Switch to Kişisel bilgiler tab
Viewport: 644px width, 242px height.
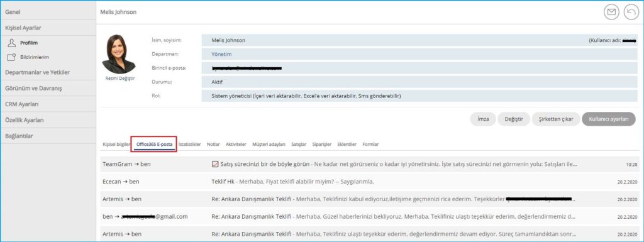click(x=116, y=145)
